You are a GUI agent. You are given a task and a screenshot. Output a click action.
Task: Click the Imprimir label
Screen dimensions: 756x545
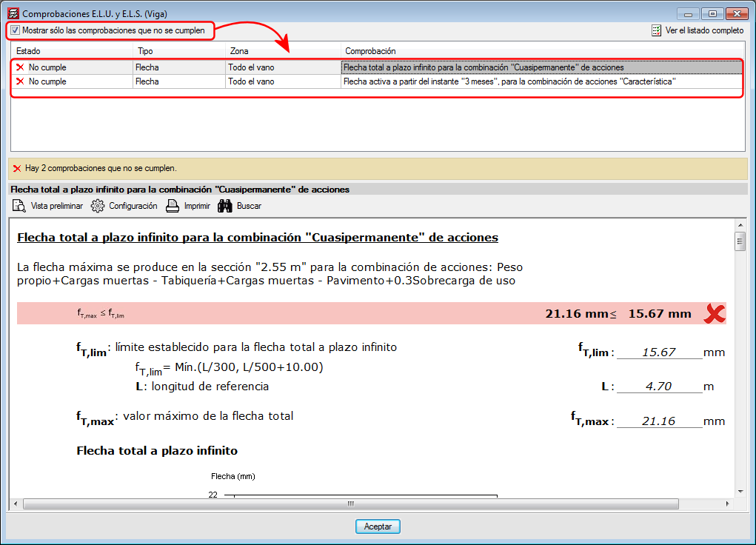coord(197,206)
